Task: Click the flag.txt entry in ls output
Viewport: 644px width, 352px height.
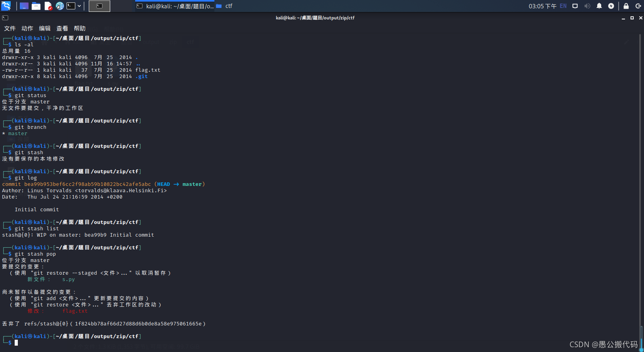Action: (x=148, y=70)
